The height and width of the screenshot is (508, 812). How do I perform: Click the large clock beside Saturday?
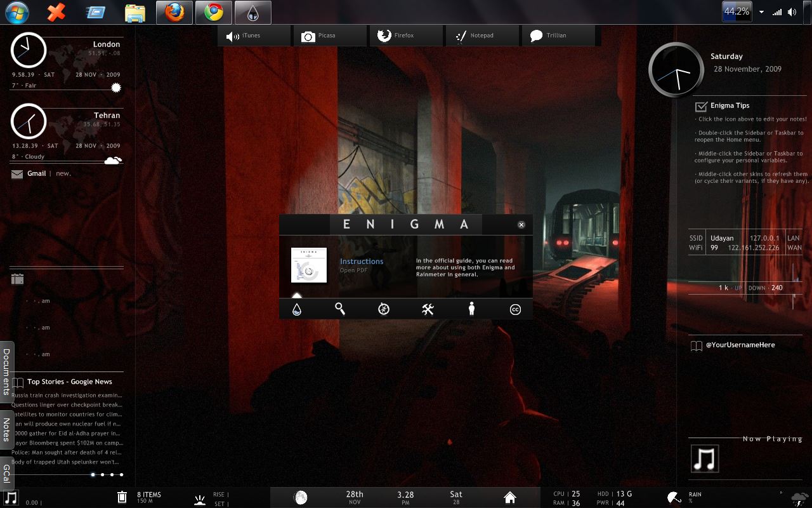point(676,70)
